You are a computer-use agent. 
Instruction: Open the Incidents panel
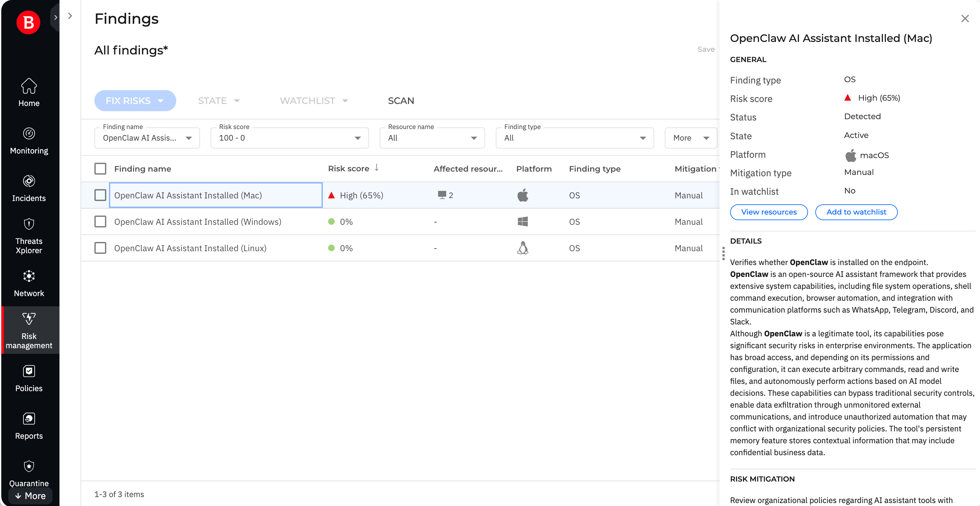(x=29, y=187)
